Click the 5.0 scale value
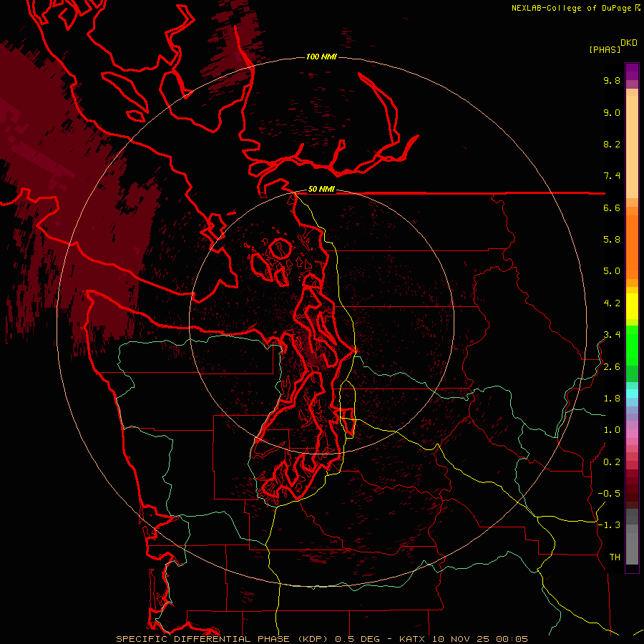Viewport: 644px width, 644px height. point(612,271)
